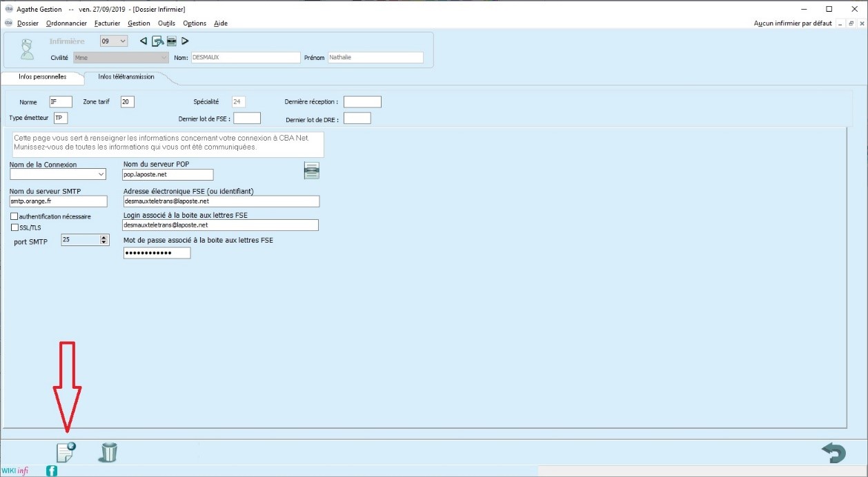Screen dimensions: 868x477
Task: Enable 'authentification nécessaire' checkbox
Action: click(14, 216)
